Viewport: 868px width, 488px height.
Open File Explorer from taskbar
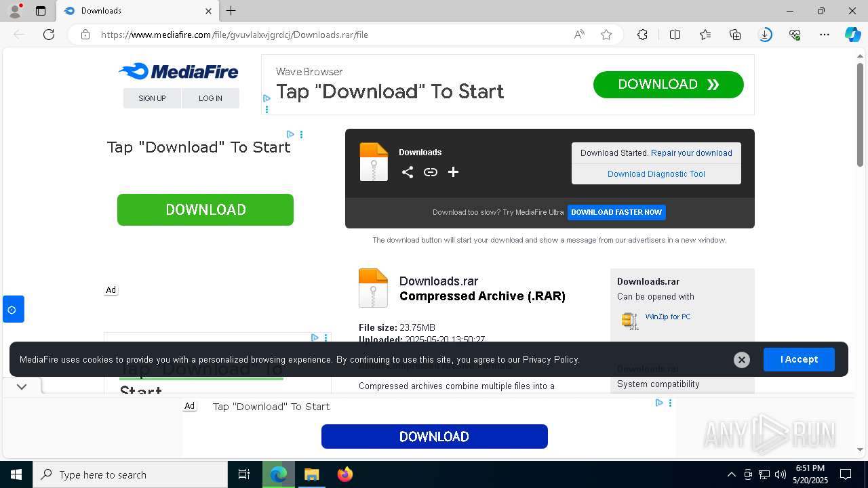[x=311, y=474]
